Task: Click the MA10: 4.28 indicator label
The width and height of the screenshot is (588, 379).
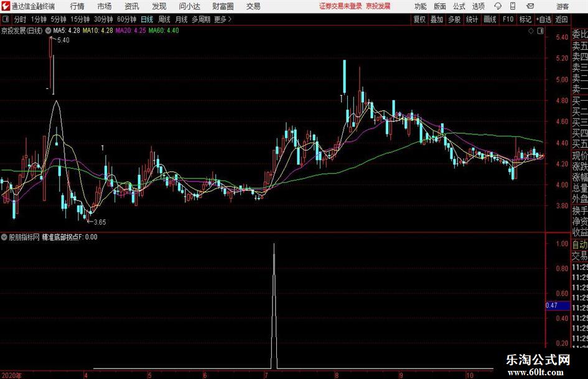Action: click(98, 30)
